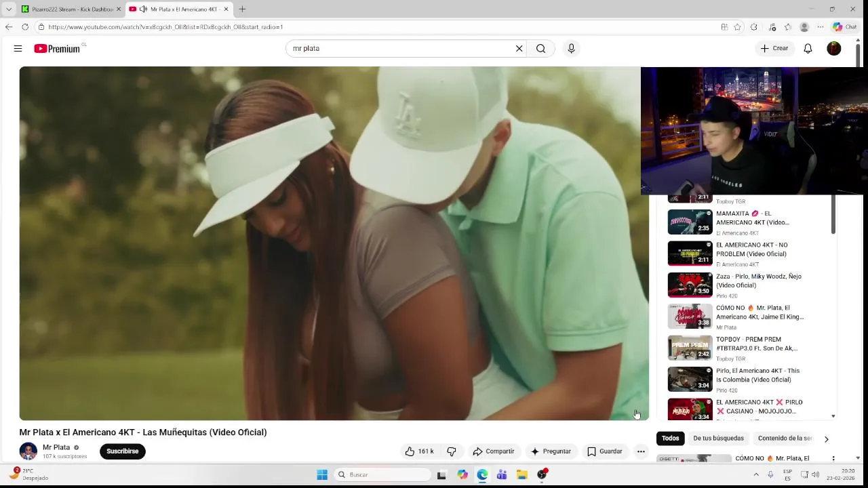
Task: Open TOPBOY PREM PREM playlist thumbnail
Action: click(690, 348)
